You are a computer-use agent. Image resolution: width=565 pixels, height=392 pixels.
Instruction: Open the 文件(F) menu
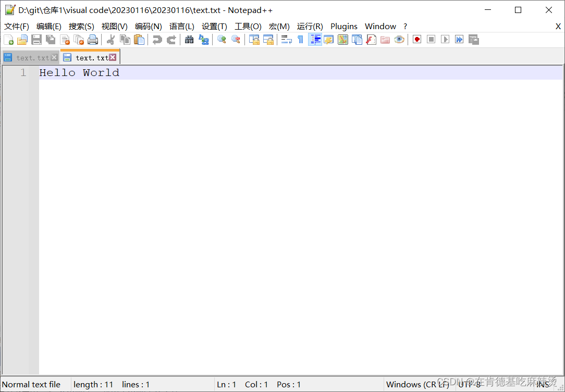coord(17,26)
